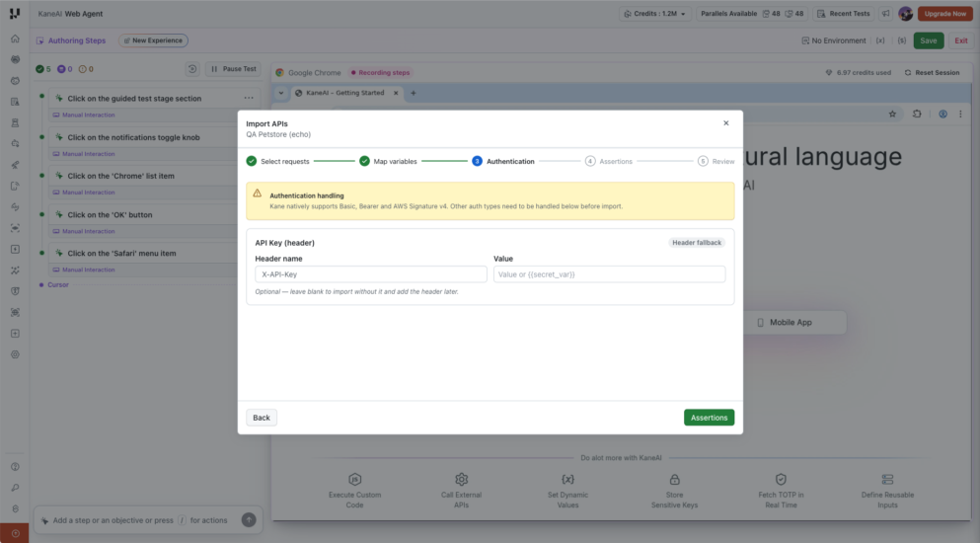980x543 pixels.
Task: Close the KaneAI Getting Started browser tab
Action: click(x=396, y=93)
